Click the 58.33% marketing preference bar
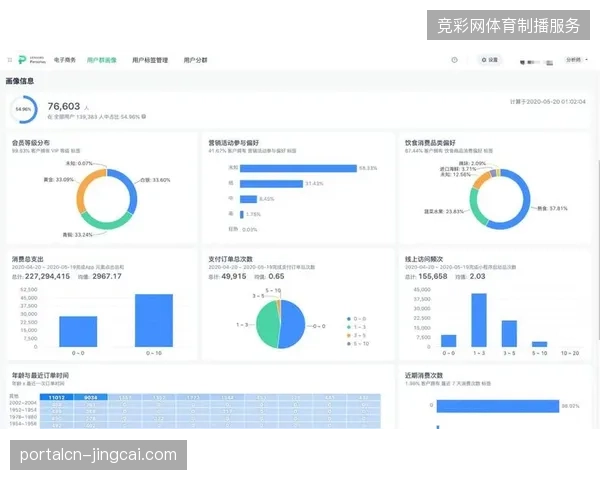The image size is (600, 480). click(x=298, y=168)
